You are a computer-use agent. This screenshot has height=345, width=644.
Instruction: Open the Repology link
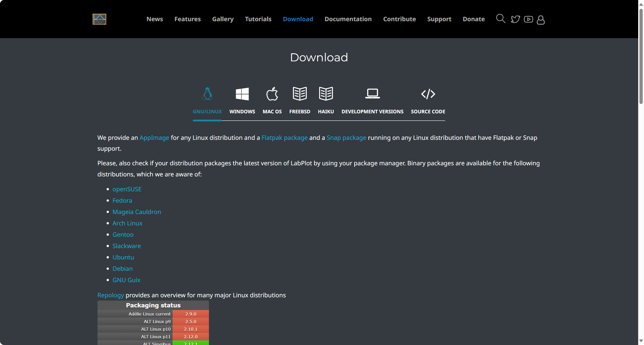click(x=110, y=295)
